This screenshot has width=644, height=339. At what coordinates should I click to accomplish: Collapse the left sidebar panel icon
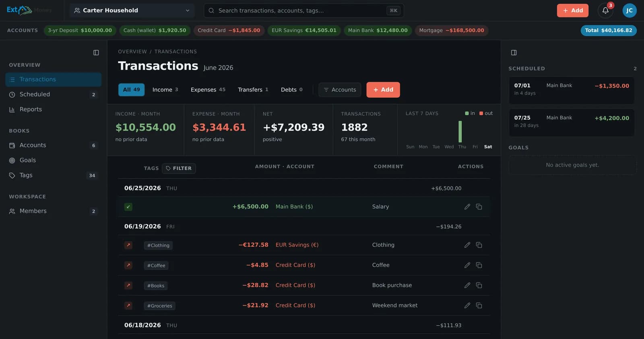[96, 53]
